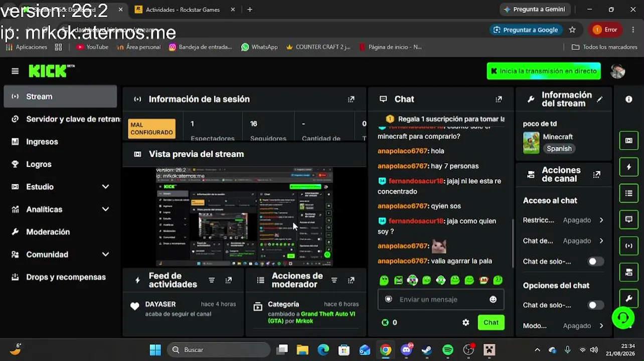Open Spotify from the taskbar
644x361 pixels.
pos(448,349)
